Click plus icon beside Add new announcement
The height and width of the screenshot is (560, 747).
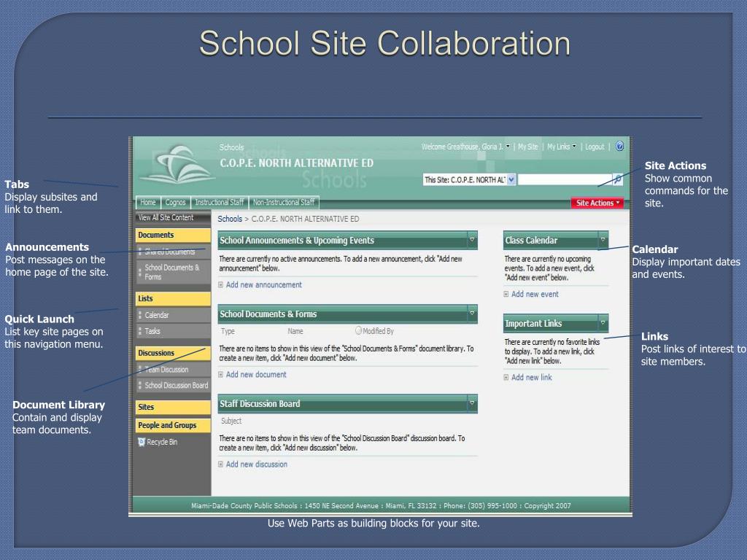tap(220, 285)
